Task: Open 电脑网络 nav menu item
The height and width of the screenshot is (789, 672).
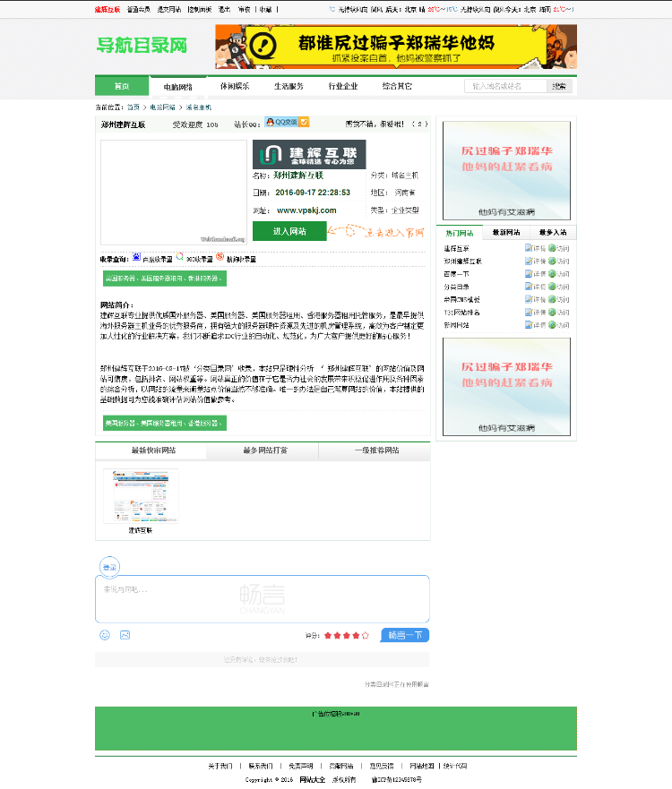Action: (x=178, y=87)
